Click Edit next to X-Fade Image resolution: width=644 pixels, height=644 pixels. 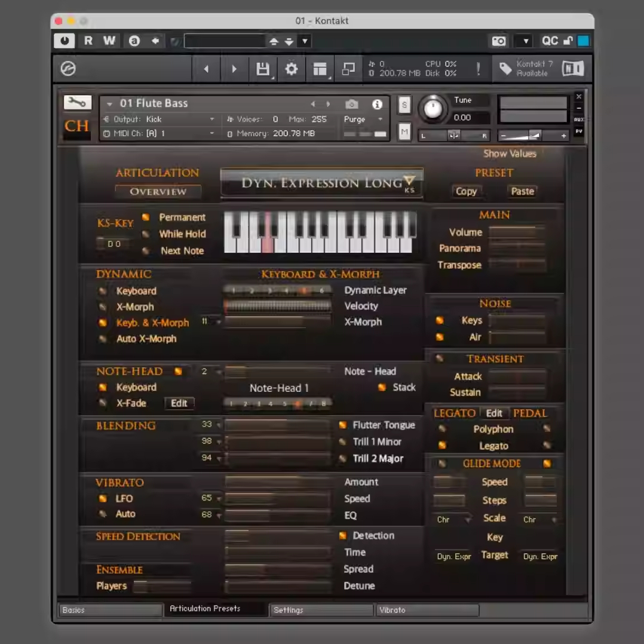tap(179, 403)
